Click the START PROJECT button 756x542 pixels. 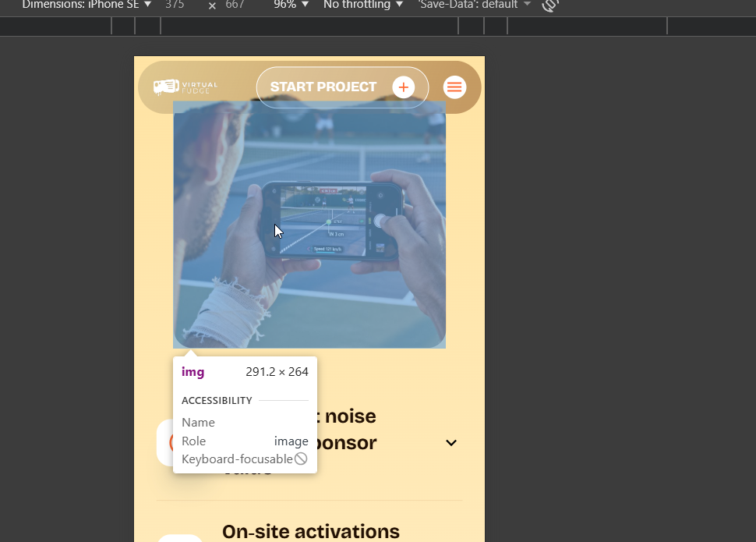tap(342, 87)
